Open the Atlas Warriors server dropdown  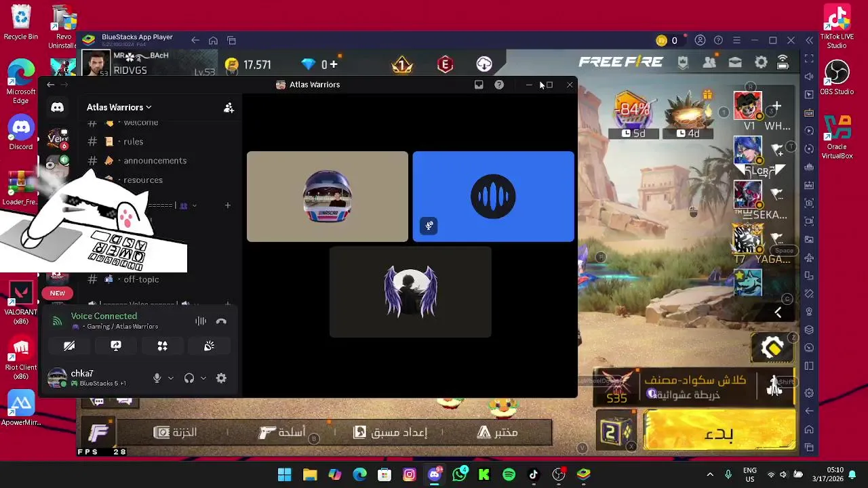[x=119, y=107]
